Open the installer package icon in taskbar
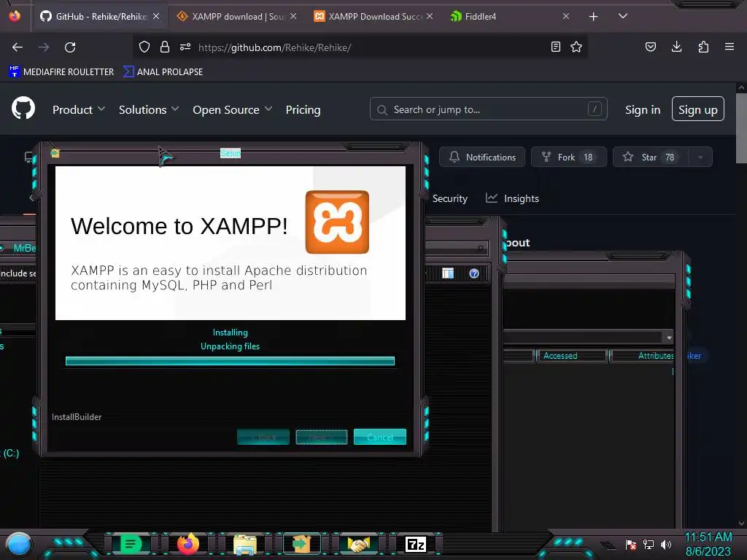747x560 pixels. click(301, 544)
